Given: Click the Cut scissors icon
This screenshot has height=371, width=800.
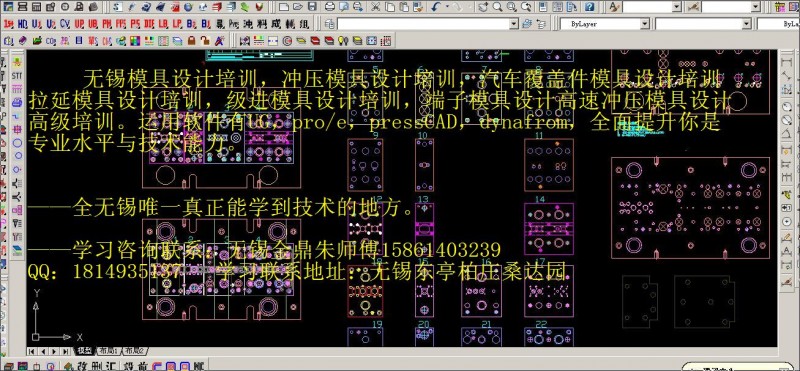Looking at the screenshot, I should point(376,7).
